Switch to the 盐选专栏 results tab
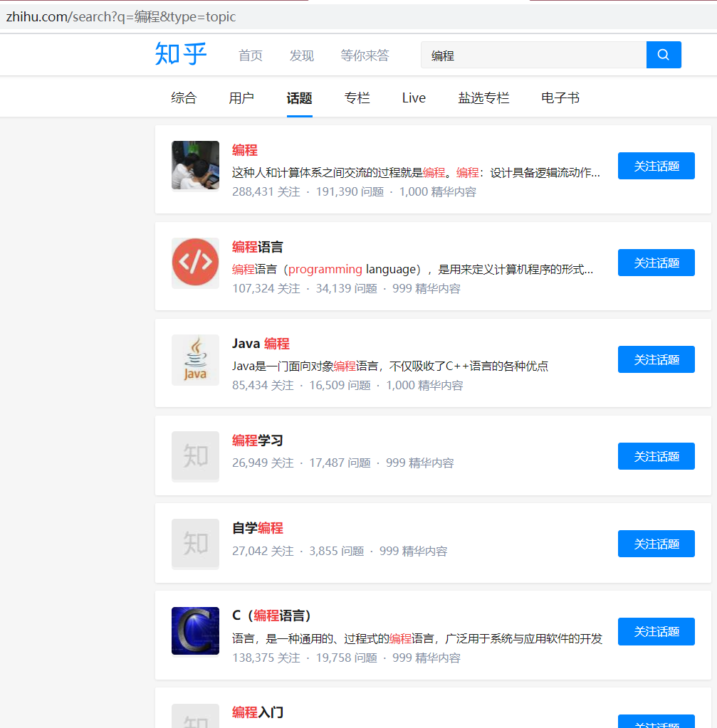 (483, 98)
